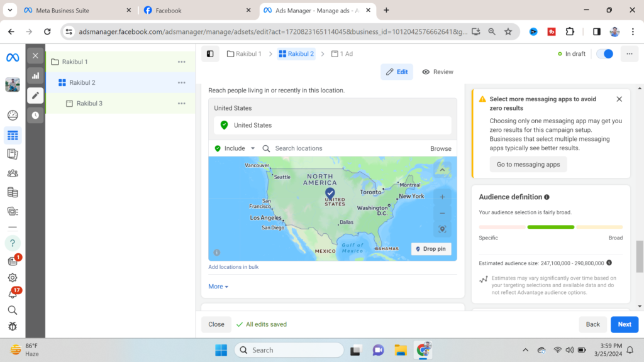Open notifications bell with badge 17

pyautogui.click(x=14, y=293)
